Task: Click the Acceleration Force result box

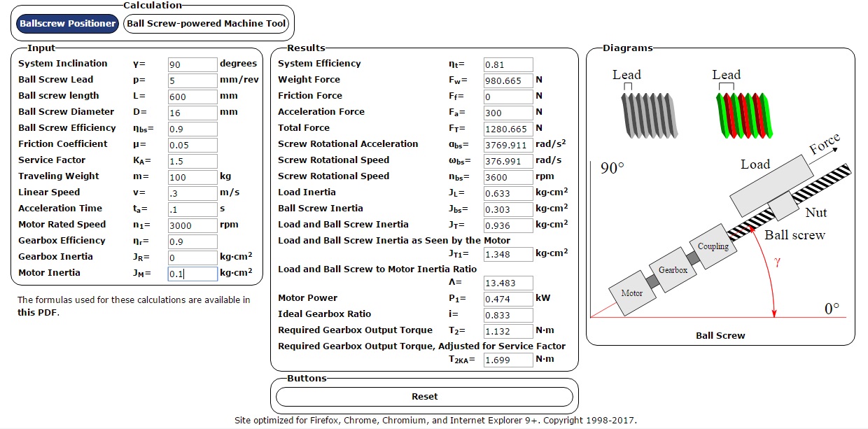Action: [509, 113]
